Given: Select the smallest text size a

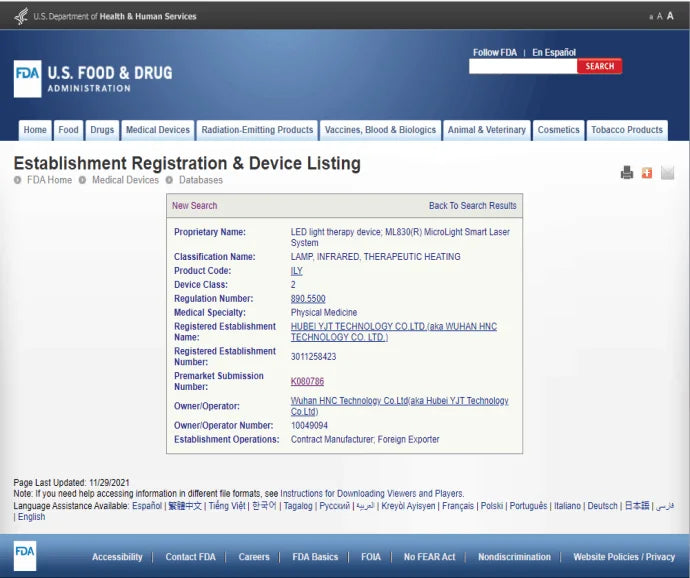Looking at the screenshot, I should pyautogui.click(x=651, y=17).
